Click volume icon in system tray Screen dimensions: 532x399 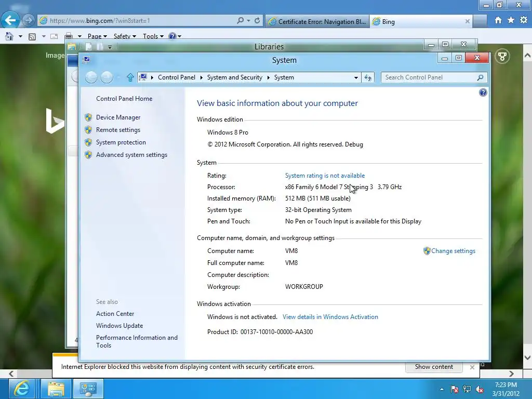coord(480,389)
